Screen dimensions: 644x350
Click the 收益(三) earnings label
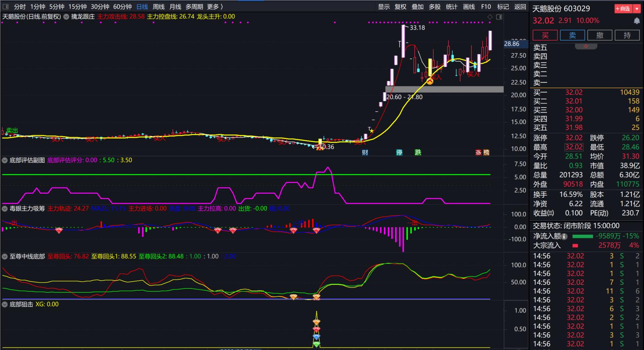click(x=544, y=213)
